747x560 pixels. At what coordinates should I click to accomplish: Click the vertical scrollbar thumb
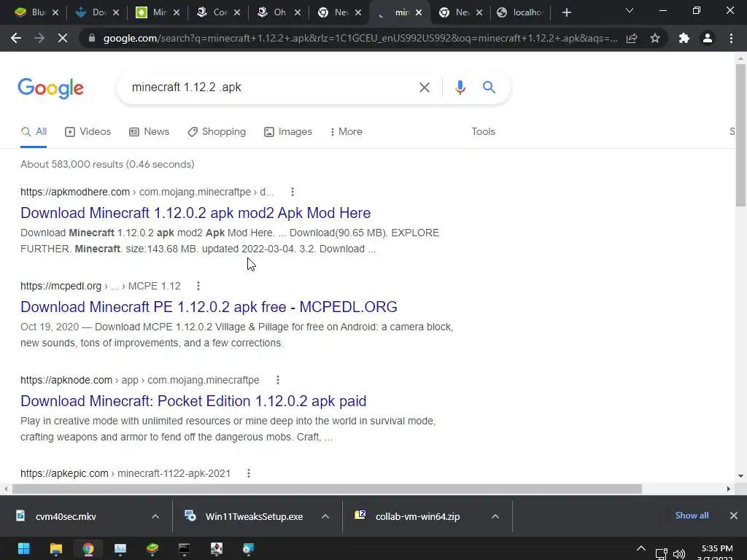(740, 135)
